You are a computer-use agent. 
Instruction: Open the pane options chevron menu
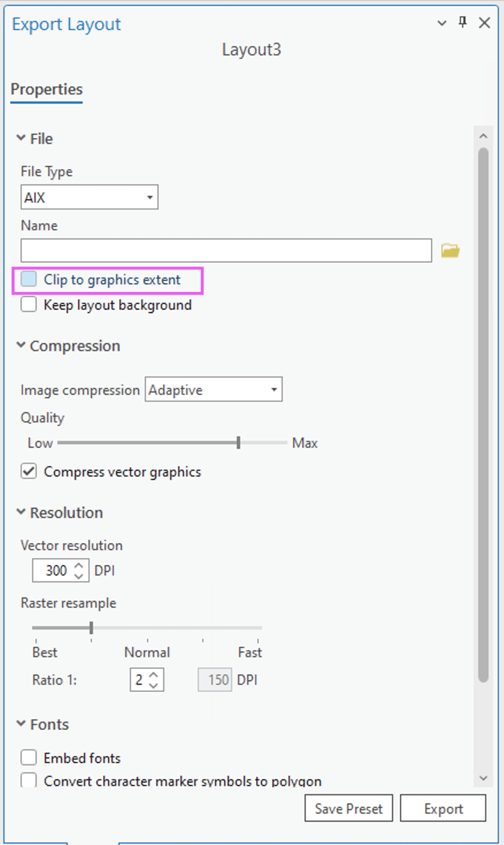point(442,23)
